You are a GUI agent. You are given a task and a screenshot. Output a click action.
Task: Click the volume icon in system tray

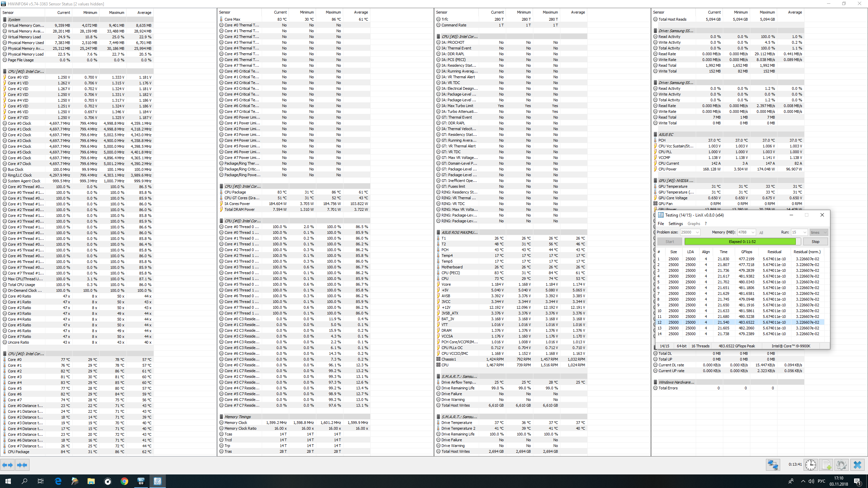pyautogui.click(x=811, y=481)
